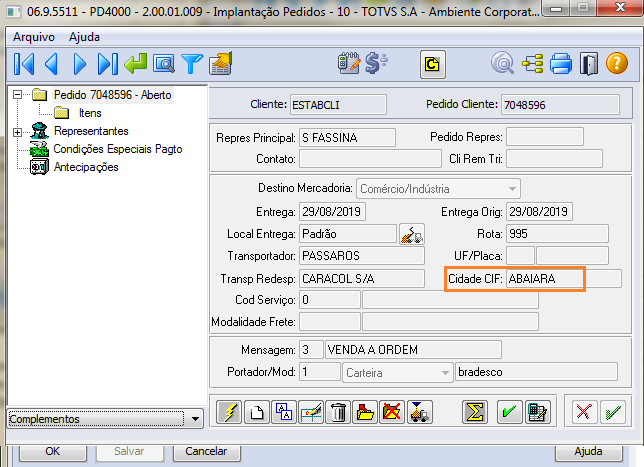The image size is (644, 467).
Task: Open the orange help question mark
Action: [x=616, y=64]
